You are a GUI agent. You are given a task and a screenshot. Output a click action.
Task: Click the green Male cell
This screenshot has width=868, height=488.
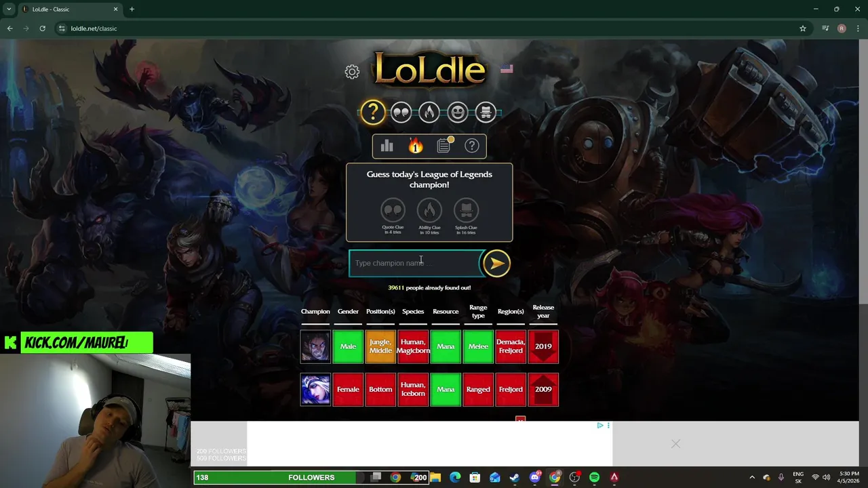[348, 346]
